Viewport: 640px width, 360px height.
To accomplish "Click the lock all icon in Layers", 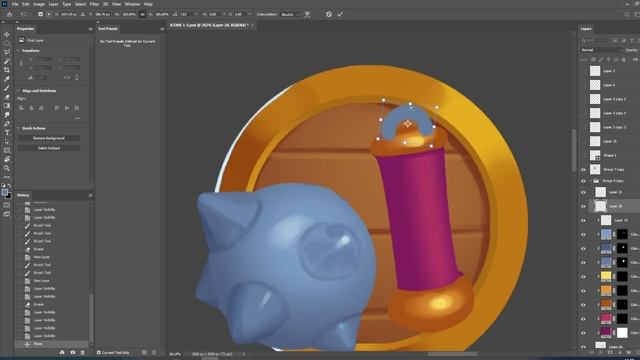I will [x=623, y=60].
